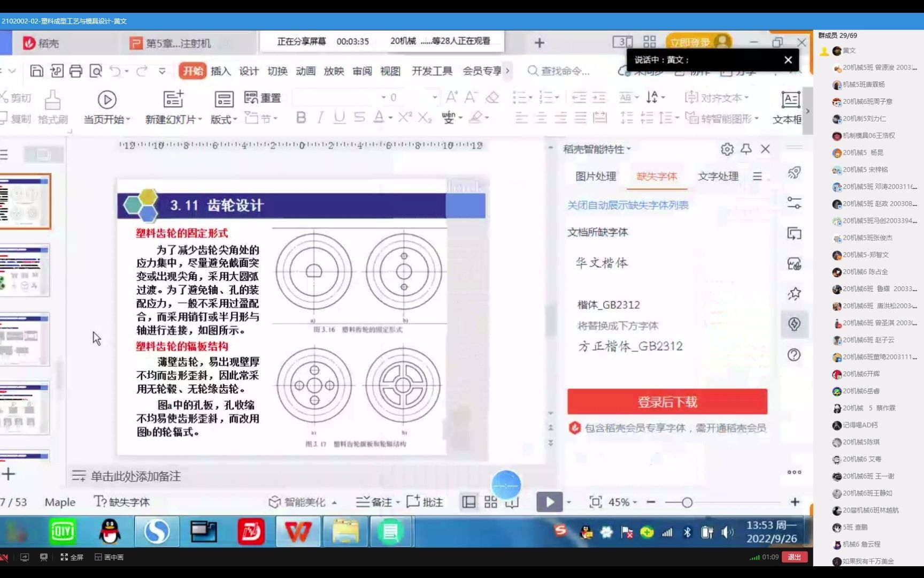Image resolution: width=924 pixels, height=578 pixels.
Task: Click the zoom in plus button
Action: pos(795,502)
